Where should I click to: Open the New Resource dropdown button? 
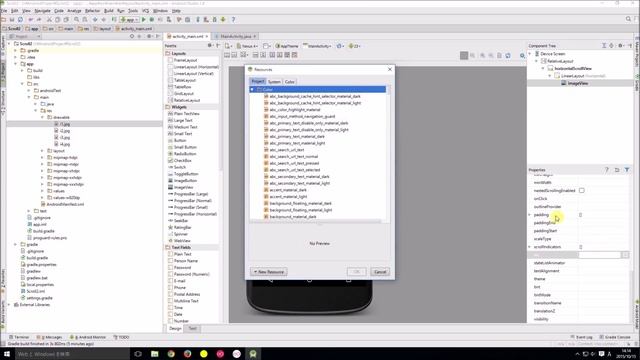(x=269, y=272)
